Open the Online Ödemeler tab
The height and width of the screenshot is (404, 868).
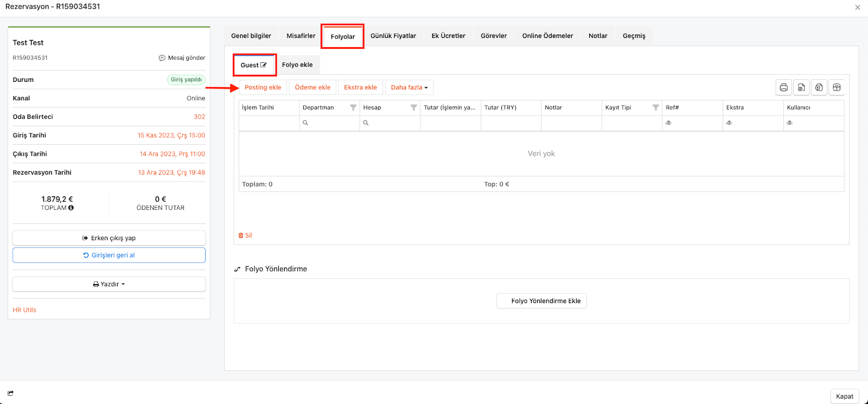pyautogui.click(x=547, y=36)
